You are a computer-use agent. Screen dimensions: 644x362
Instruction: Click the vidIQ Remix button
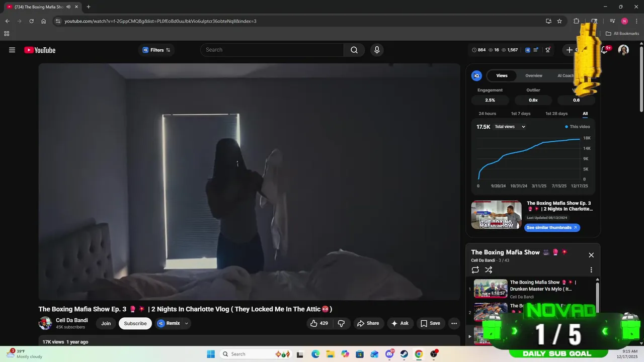point(169,323)
